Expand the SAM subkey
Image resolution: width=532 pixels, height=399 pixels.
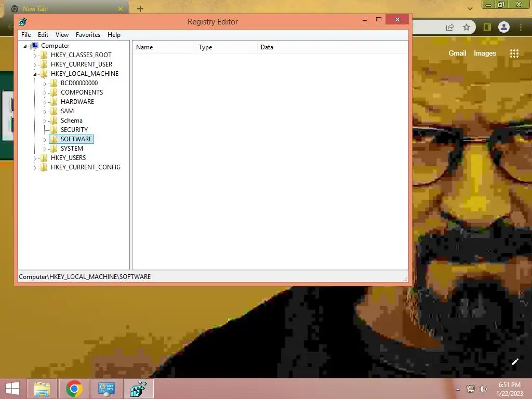[x=45, y=112]
